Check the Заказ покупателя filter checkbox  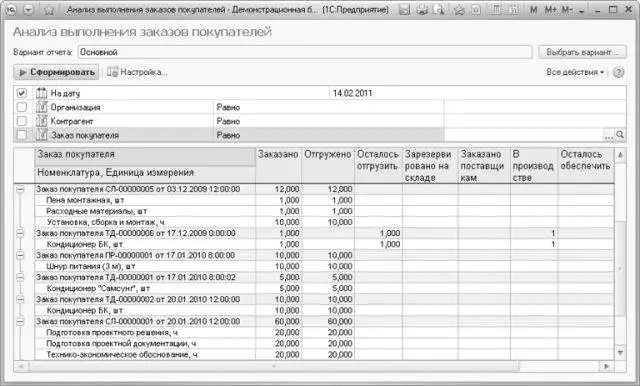(x=22, y=135)
